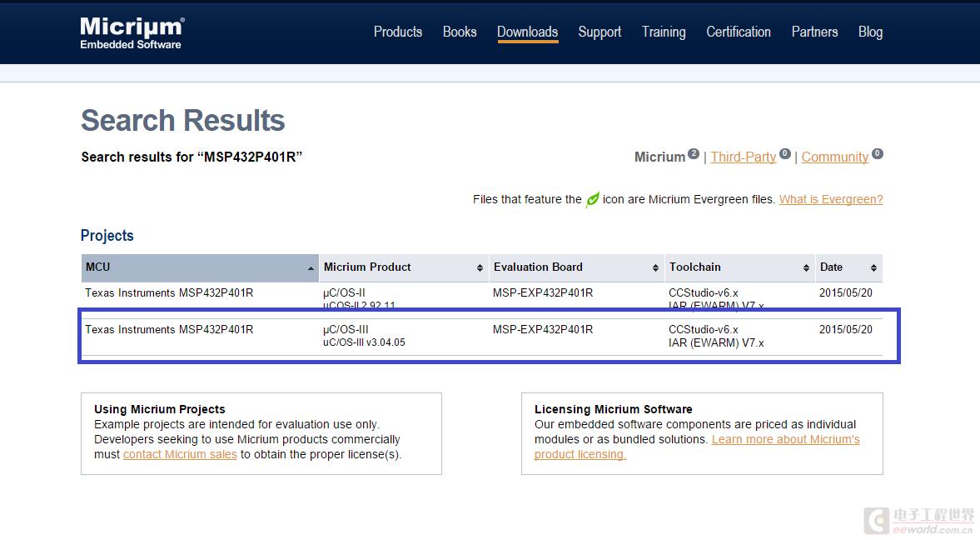
Task: Click 'IAR (EWARM) V7.x' in µC/OS-III row
Action: tap(716, 342)
